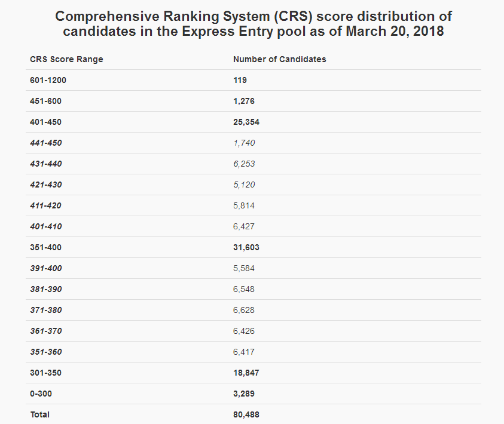Select the 6,628 candidates cell
The height and width of the screenshot is (424, 504).
pos(243,310)
